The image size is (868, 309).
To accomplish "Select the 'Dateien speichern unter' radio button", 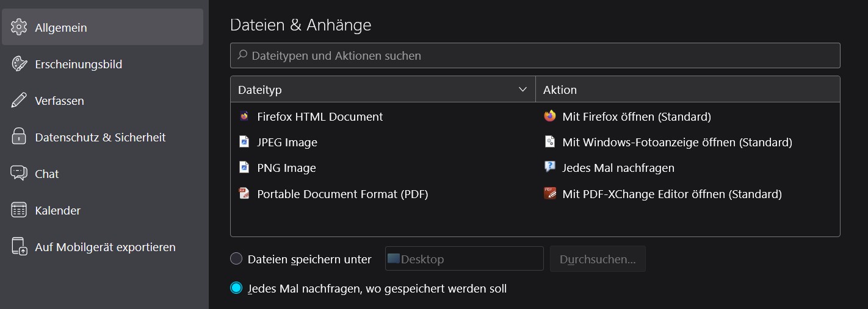I will 236,259.
